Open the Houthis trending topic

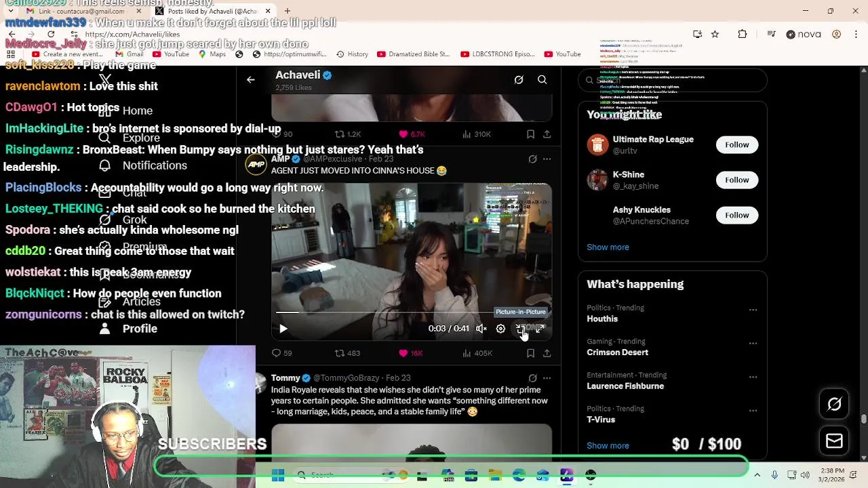(x=602, y=319)
